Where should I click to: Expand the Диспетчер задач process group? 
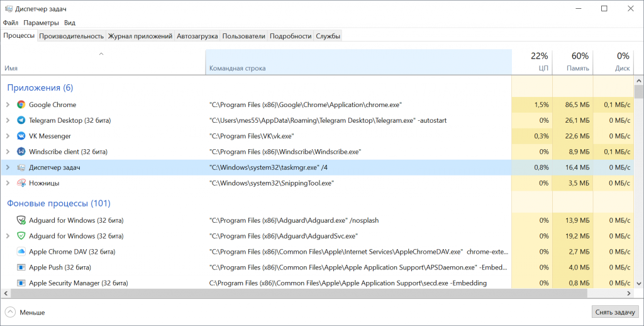click(x=8, y=167)
